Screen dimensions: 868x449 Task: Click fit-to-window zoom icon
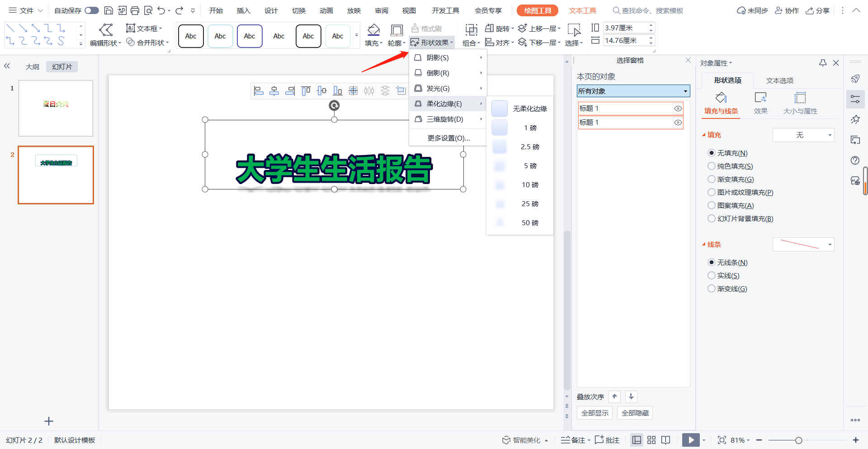click(722, 440)
